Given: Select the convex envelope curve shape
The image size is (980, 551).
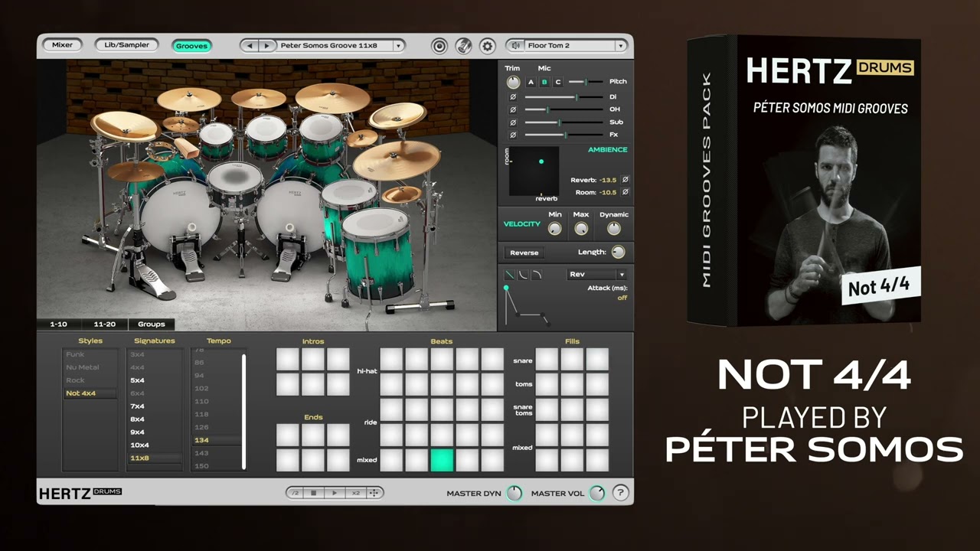Looking at the screenshot, I should (537, 275).
